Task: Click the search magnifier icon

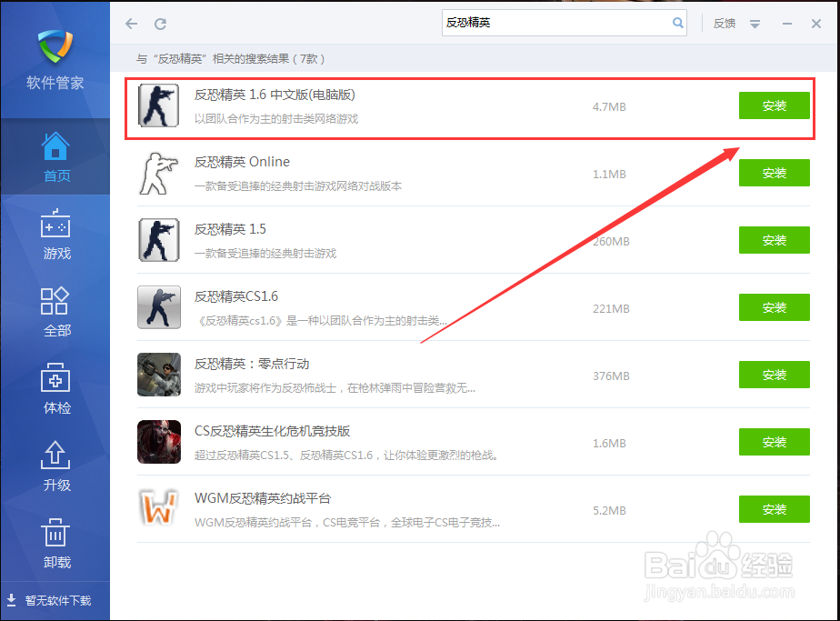Action: point(677,23)
